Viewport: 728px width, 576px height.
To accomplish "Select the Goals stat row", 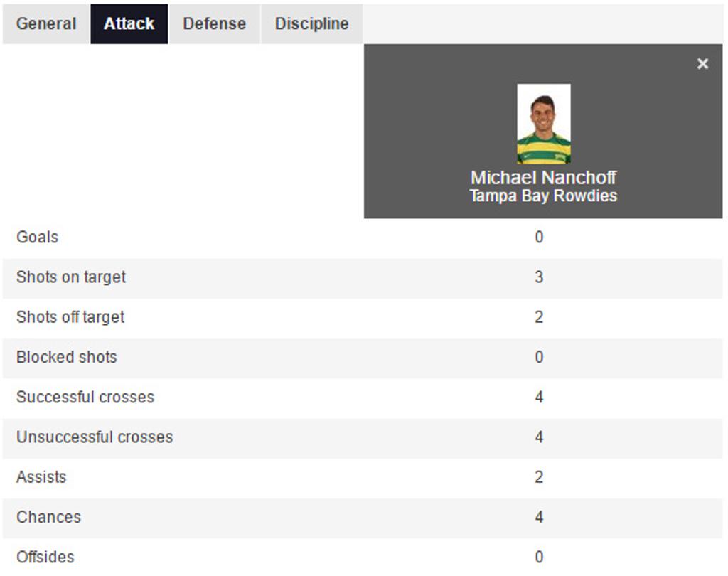I will point(363,238).
